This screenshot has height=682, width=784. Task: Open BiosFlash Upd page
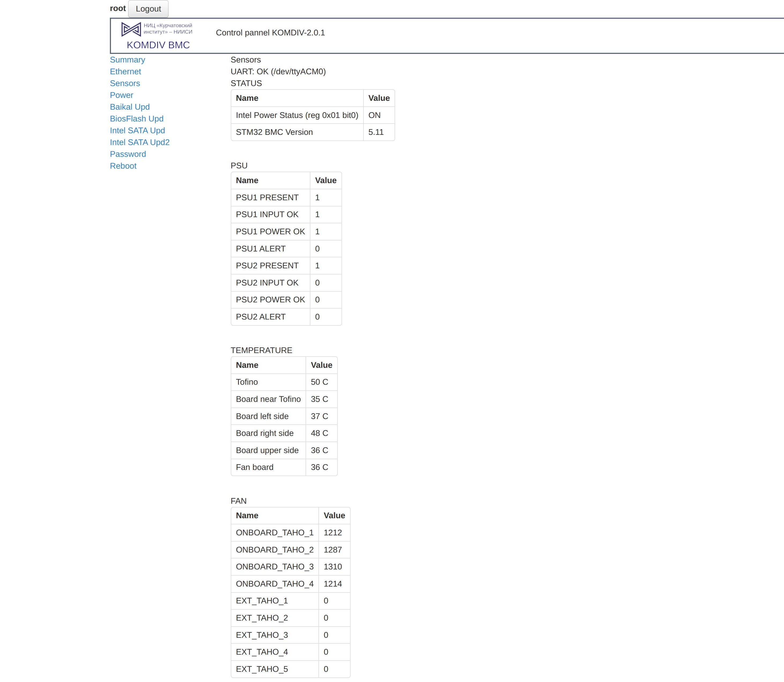[x=137, y=119]
